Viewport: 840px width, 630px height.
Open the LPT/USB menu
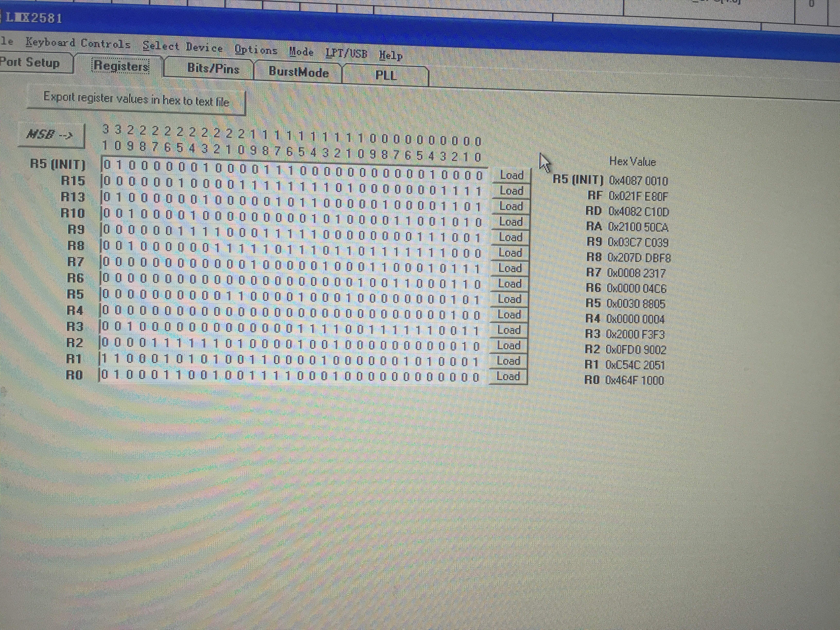point(346,53)
